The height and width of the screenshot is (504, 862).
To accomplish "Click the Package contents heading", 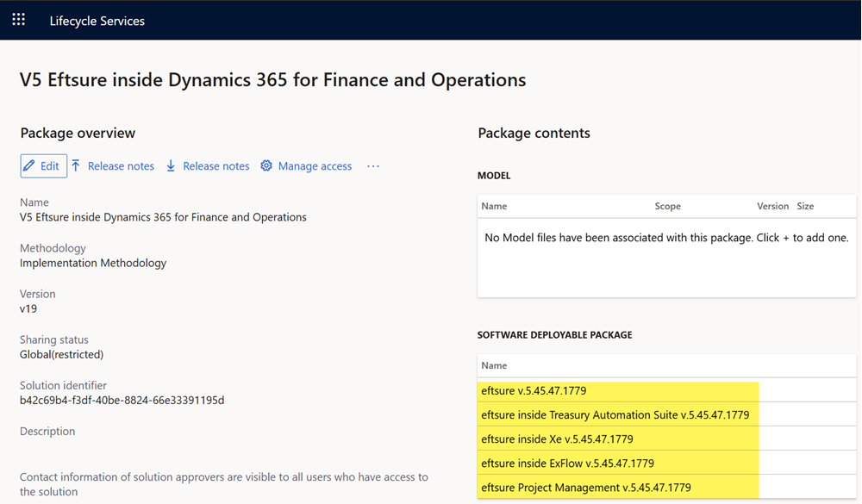I will point(534,133).
